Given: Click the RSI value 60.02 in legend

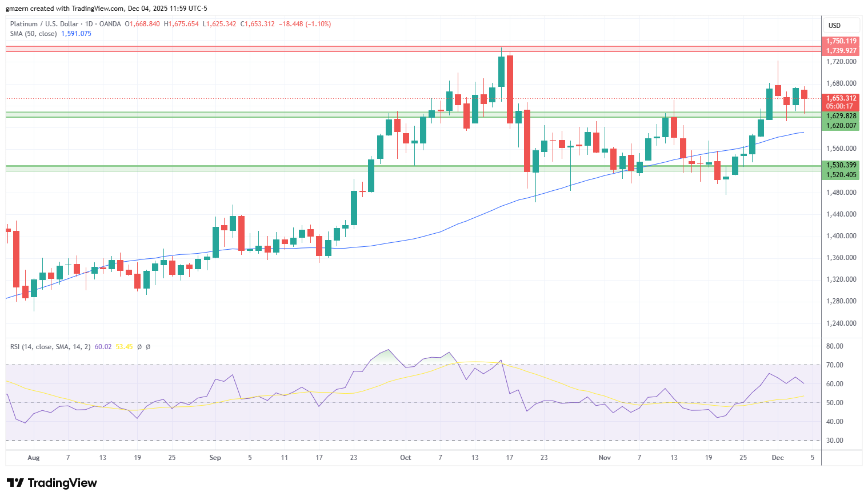Looking at the screenshot, I should (x=103, y=347).
